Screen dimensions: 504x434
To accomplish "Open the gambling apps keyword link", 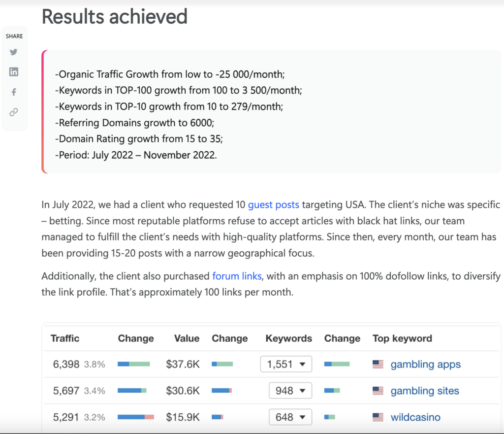I will pos(425,365).
